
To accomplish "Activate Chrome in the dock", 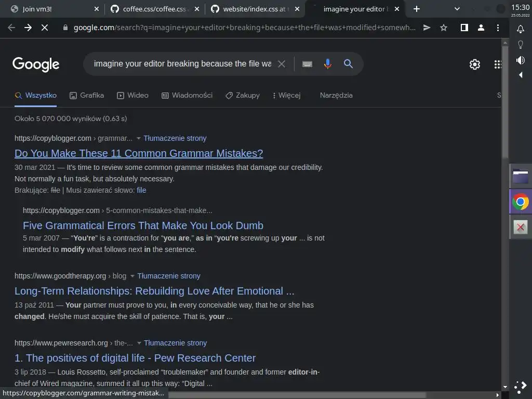I will [521, 202].
